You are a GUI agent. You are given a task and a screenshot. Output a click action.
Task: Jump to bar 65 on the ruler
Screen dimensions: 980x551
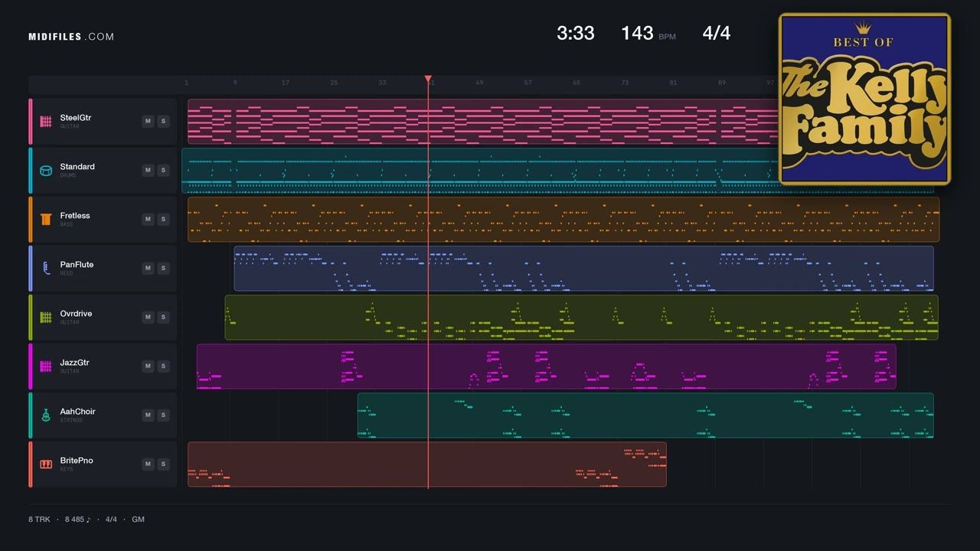coord(577,83)
